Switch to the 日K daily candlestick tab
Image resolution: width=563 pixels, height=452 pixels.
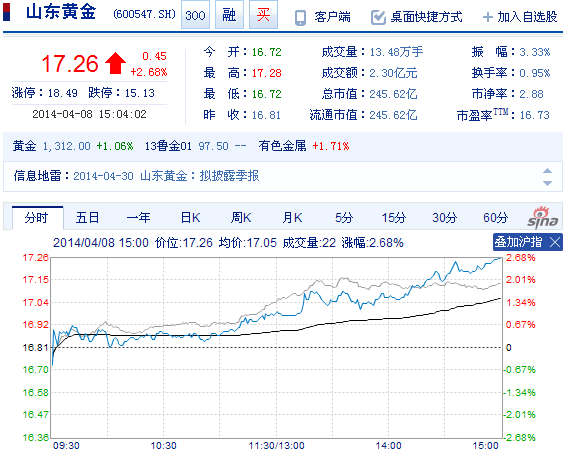190,218
